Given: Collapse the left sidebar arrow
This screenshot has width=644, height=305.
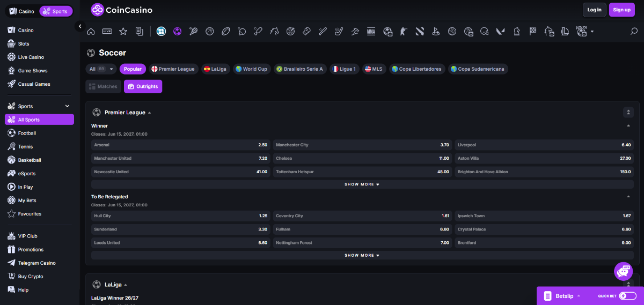Looking at the screenshot, I should pyautogui.click(x=79, y=26).
